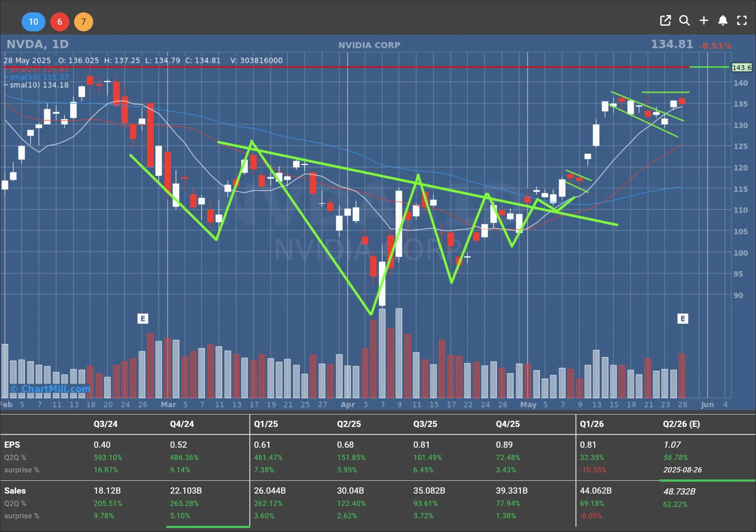Click EPS value 0.61 for Q1/25
This screenshot has width=756, height=532.
click(262, 445)
